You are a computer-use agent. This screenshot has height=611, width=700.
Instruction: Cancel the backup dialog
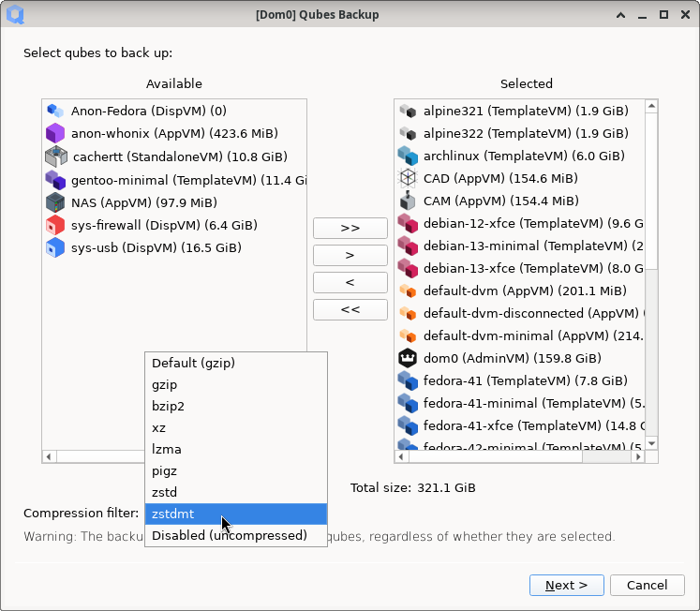(648, 585)
